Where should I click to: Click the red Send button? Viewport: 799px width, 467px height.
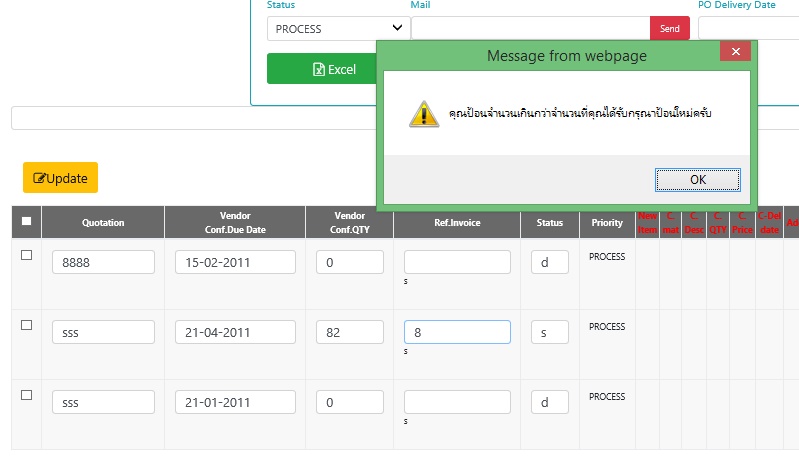pos(670,29)
